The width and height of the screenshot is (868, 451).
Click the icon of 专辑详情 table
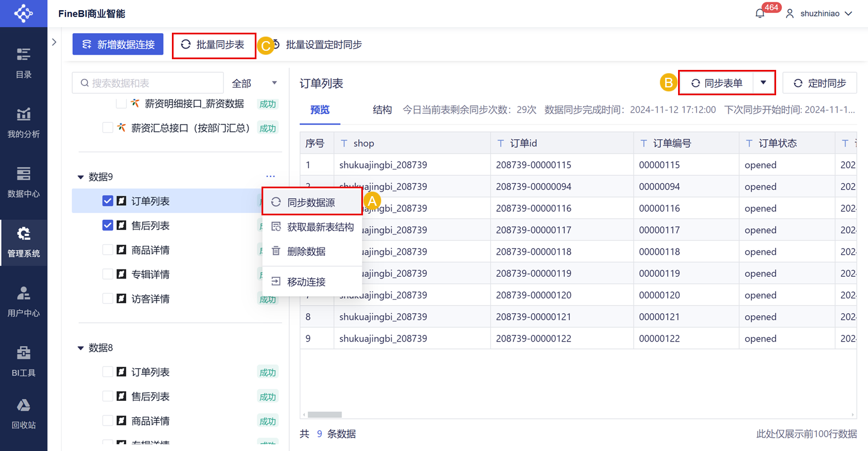click(x=121, y=274)
